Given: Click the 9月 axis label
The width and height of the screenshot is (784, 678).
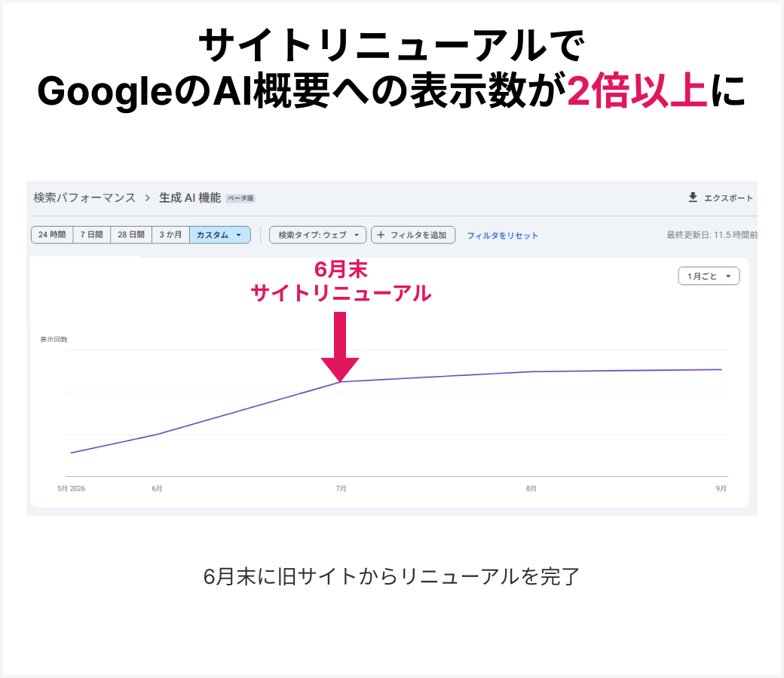Looking at the screenshot, I should click(x=721, y=488).
